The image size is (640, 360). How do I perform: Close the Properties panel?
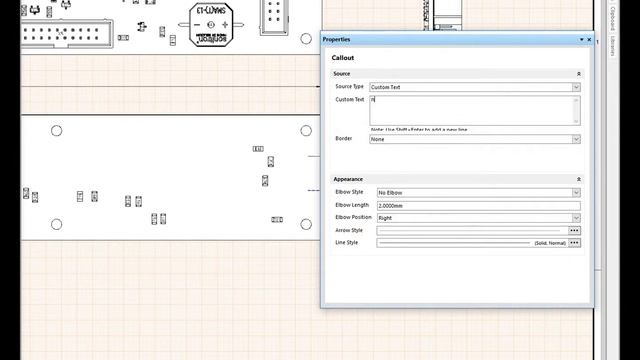coord(589,40)
